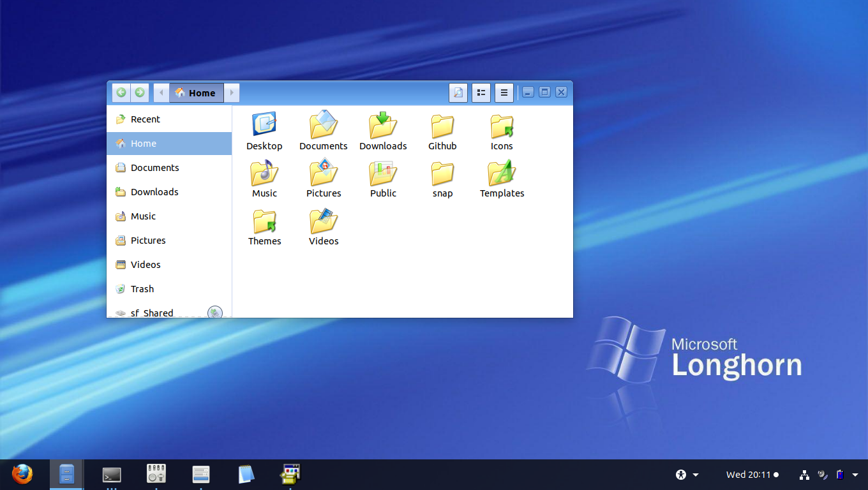Minimize the Files window
This screenshot has height=490, width=868.
[528, 93]
